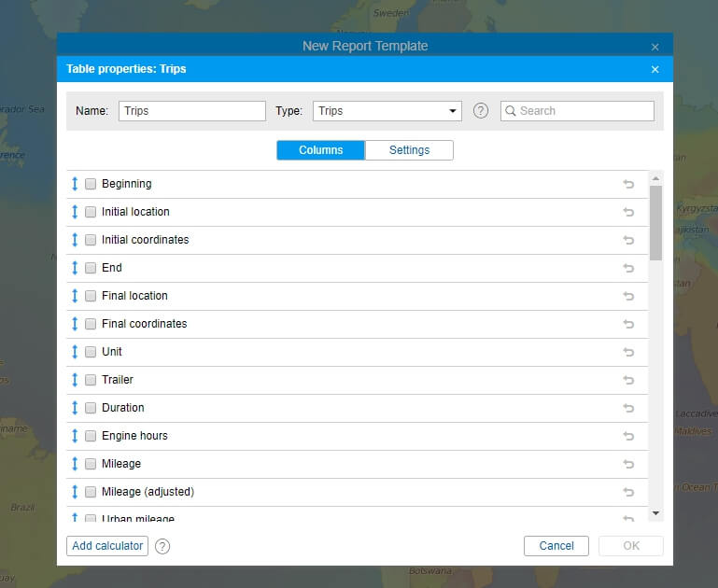Image resolution: width=718 pixels, height=588 pixels.
Task: Focus the Search input field
Action: click(577, 111)
